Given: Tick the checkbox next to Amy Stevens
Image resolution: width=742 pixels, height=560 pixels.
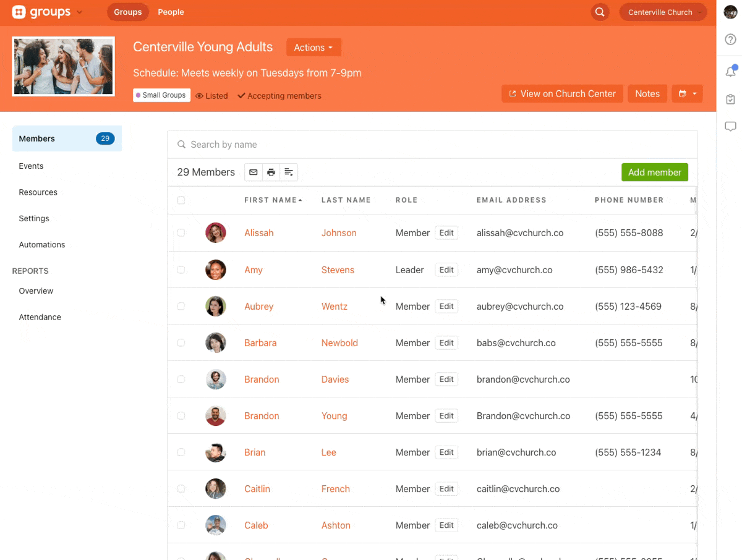Looking at the screenshot, I should pyautogui.click(x=181, y=270).
